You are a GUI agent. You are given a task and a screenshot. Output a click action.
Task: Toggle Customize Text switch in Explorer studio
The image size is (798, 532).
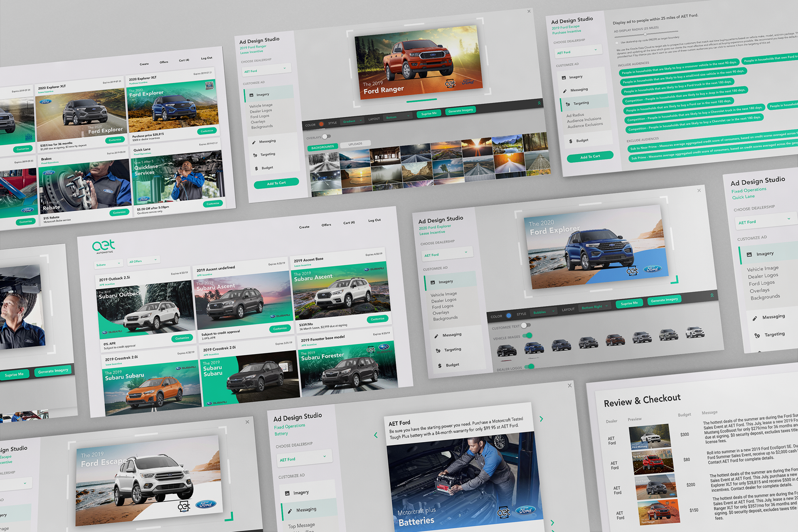[525, 325]
